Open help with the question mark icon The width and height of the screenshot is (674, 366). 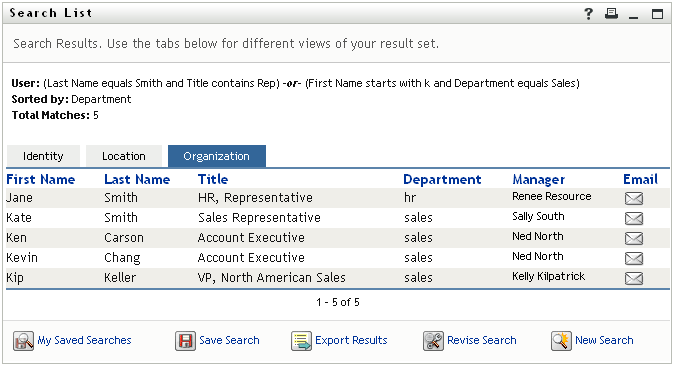coord(588,14)
